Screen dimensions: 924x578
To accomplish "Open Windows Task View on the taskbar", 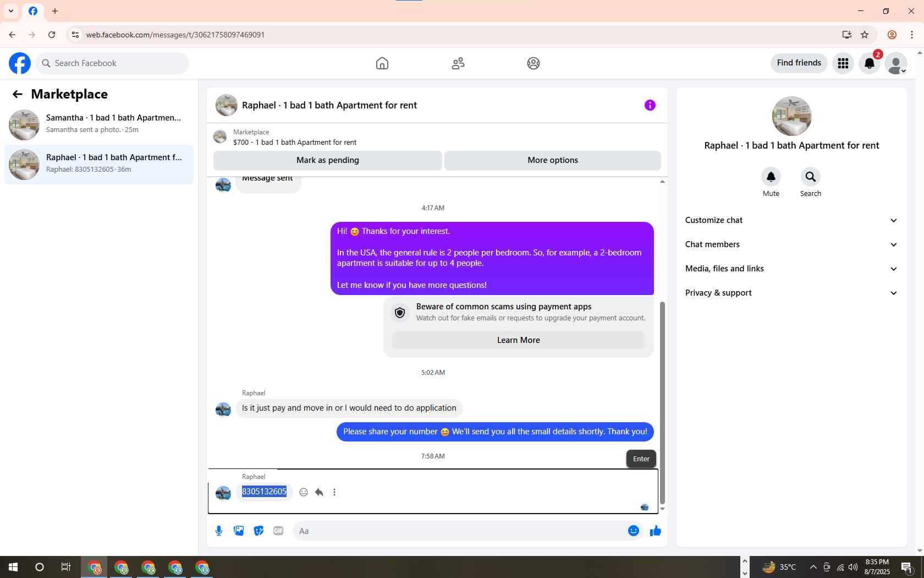I will pos(66,567).
